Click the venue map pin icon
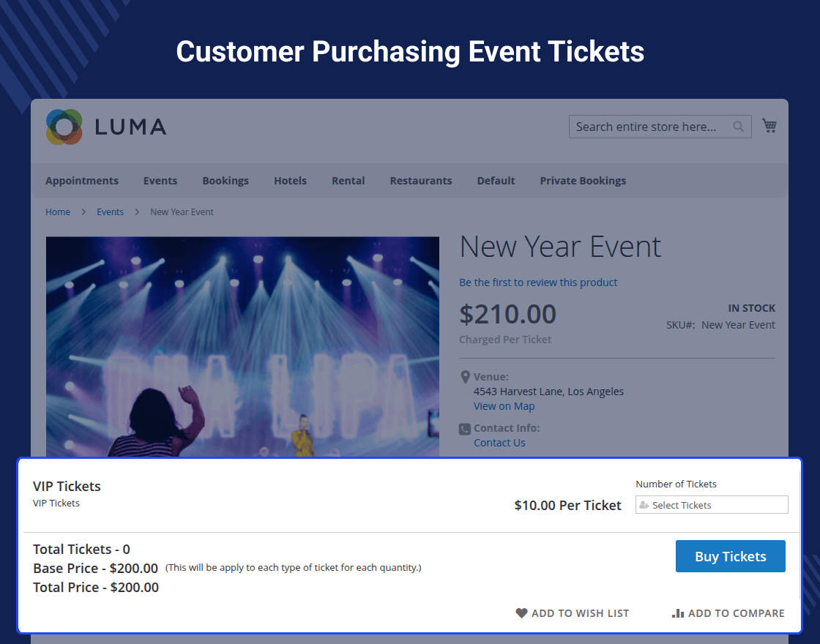 (465, 377)
